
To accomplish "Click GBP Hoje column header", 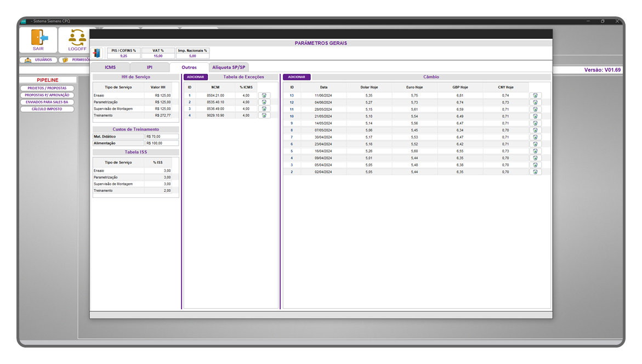I will tap(460, 87).
